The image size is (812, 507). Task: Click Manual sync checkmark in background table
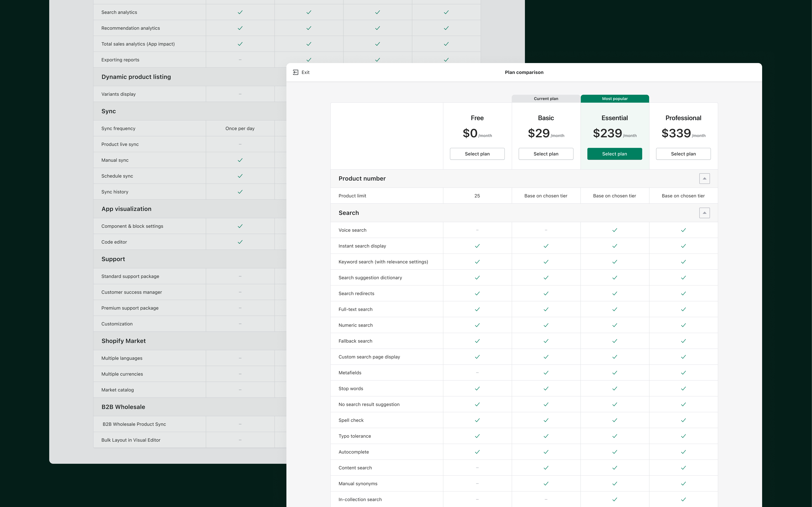coord(240,160)
